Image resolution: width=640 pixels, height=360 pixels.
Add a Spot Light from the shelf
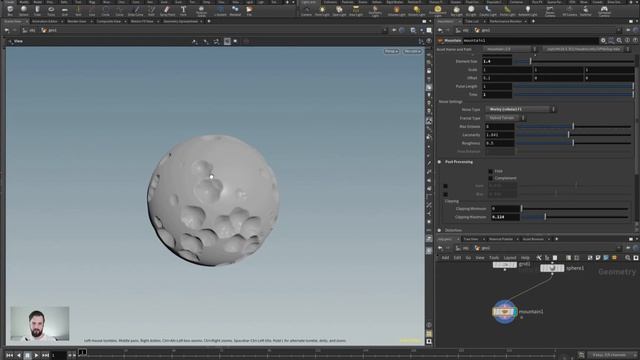(x=339, y=10)
